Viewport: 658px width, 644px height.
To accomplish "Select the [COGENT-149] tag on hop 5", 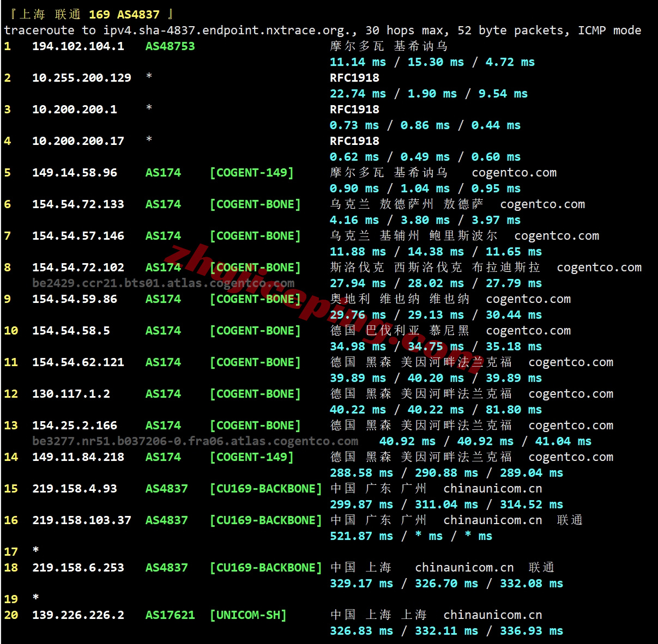I will click(252, 173).
